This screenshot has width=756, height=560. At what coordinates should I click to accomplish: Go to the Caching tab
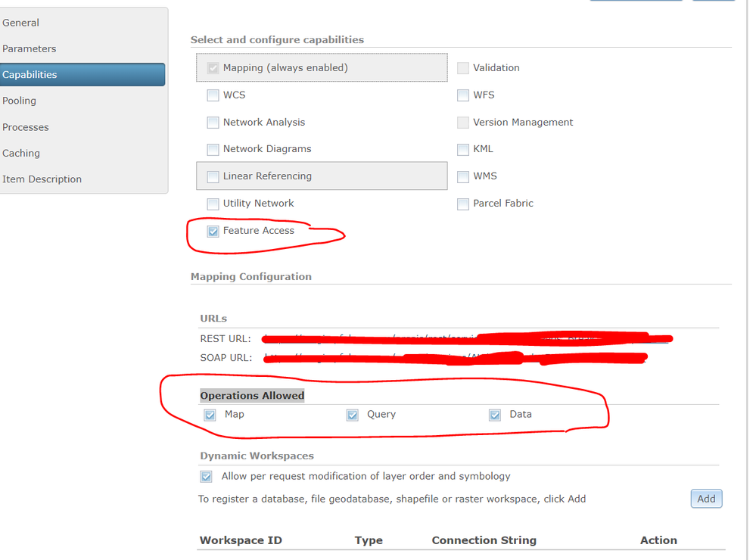coord(21,154)
